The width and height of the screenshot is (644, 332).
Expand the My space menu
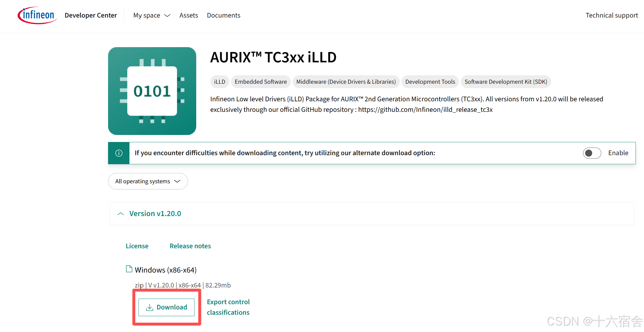152,15
